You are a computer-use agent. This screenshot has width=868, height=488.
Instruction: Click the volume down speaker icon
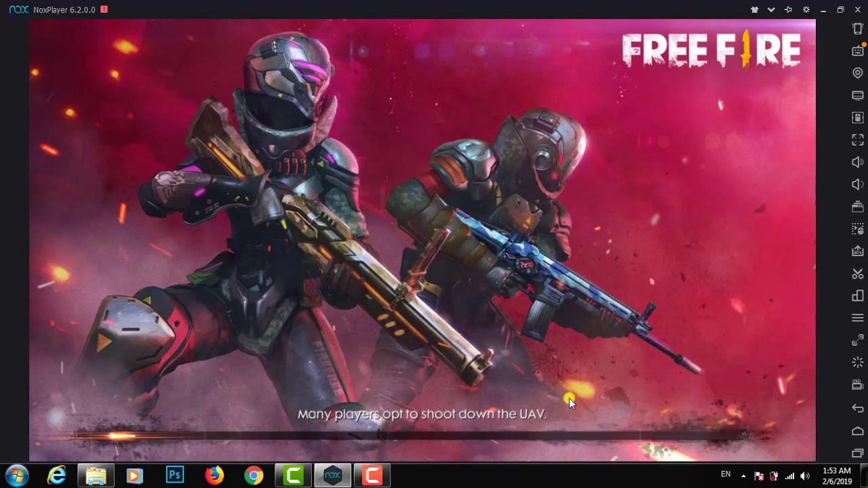click(x=858, y=184)
